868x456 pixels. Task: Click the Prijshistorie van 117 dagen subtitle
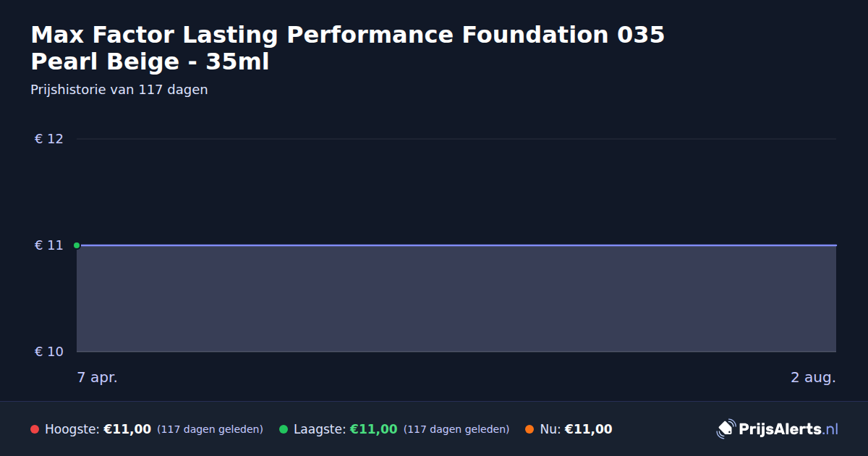[119, 90]
